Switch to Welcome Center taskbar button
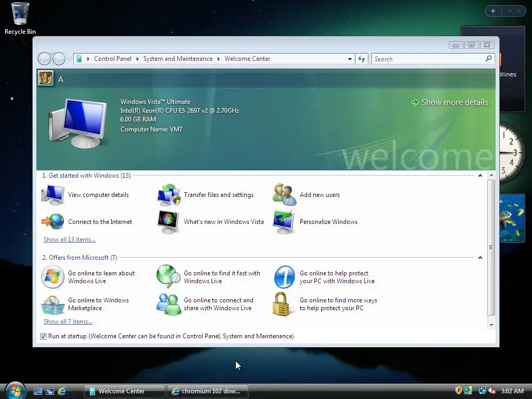This screenshot has height=399, width=532. coord(124,391)
